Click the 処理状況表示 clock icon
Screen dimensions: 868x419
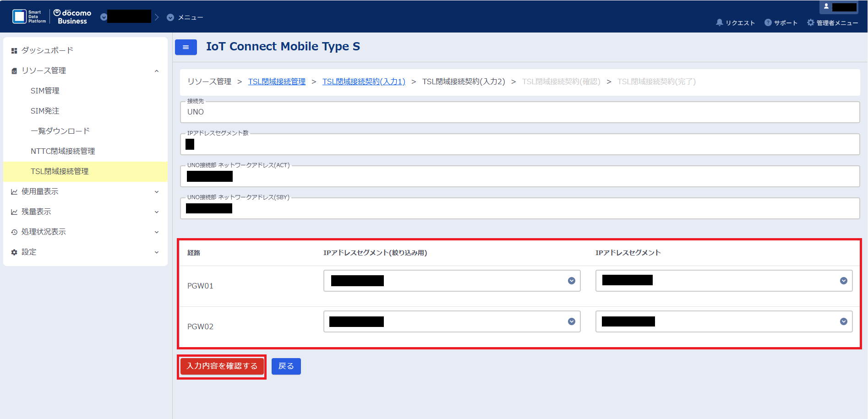[14, 232]
